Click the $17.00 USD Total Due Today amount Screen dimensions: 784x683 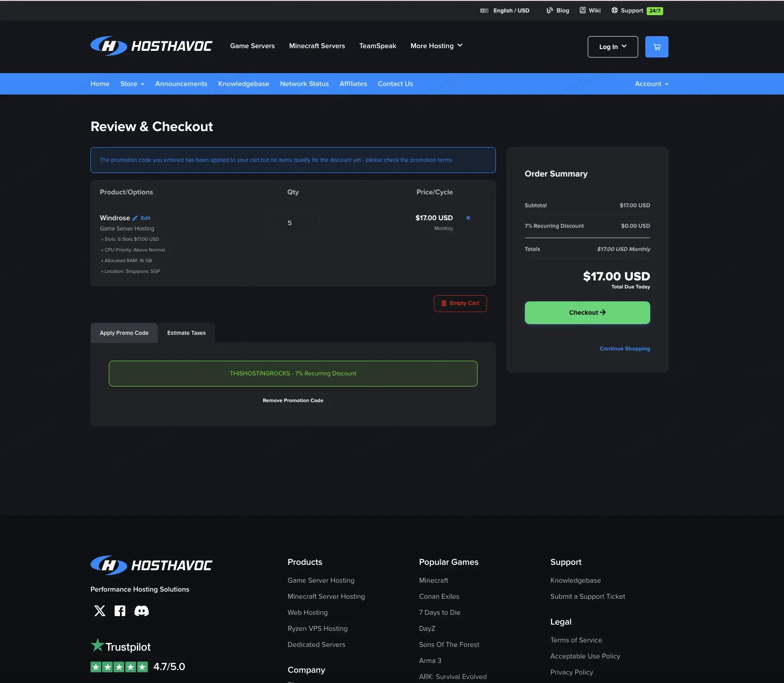(x=616, y=276)
